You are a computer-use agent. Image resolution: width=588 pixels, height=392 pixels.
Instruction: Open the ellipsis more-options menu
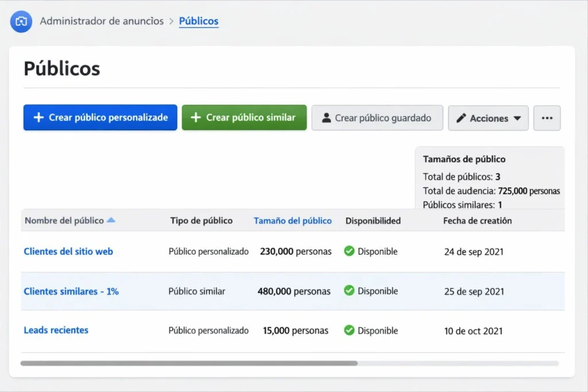click(x=547, y=118)
